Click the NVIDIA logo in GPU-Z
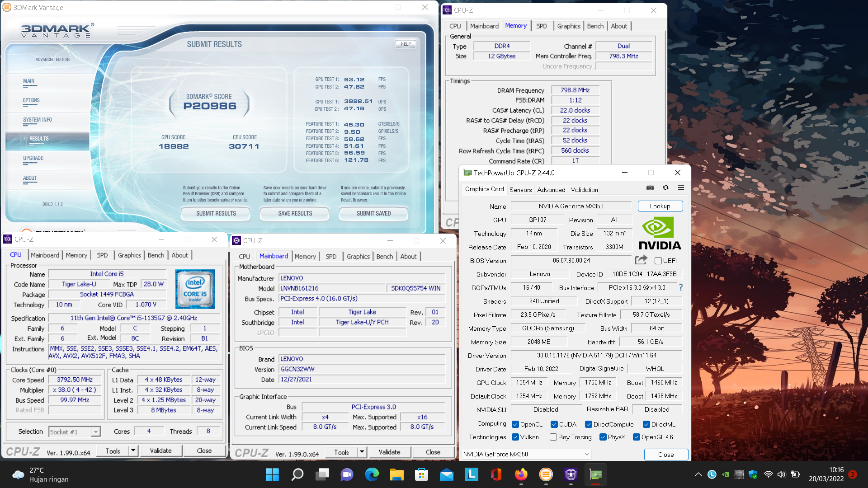Image resolution: width=868 pixels, height=488 pixels. 660,233
